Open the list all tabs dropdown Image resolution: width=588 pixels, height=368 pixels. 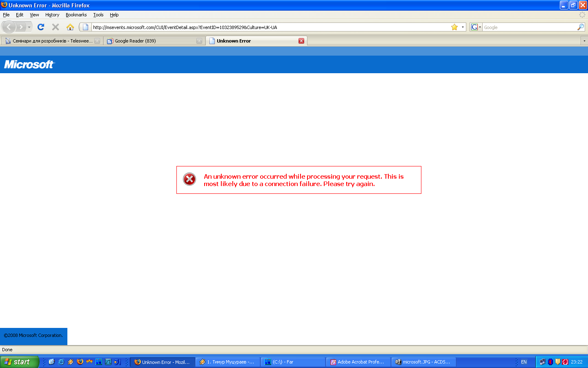click(584, 41)
